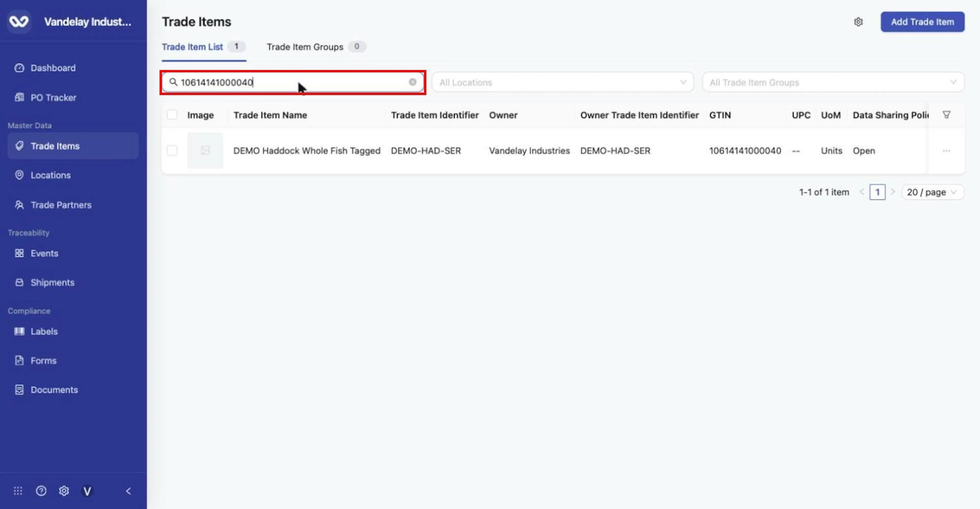Click the DEMO Haddock image thumbnail placeholder
The height and width of the screenshot is (509, 980).
[205, 150]
